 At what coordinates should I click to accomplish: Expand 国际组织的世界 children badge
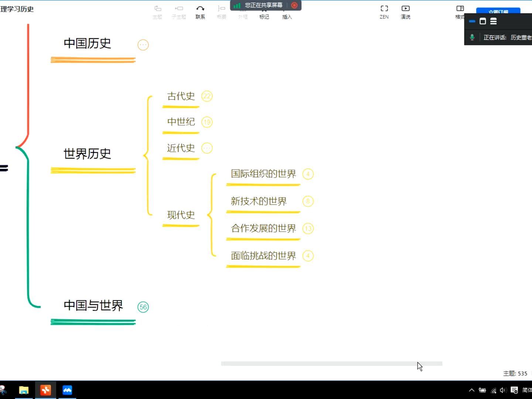(308, 174)
